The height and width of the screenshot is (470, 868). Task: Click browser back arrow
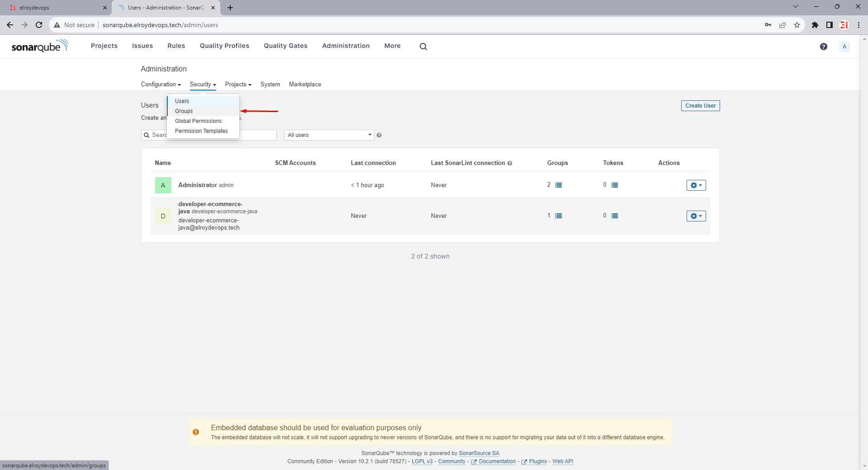coord(10,25)
